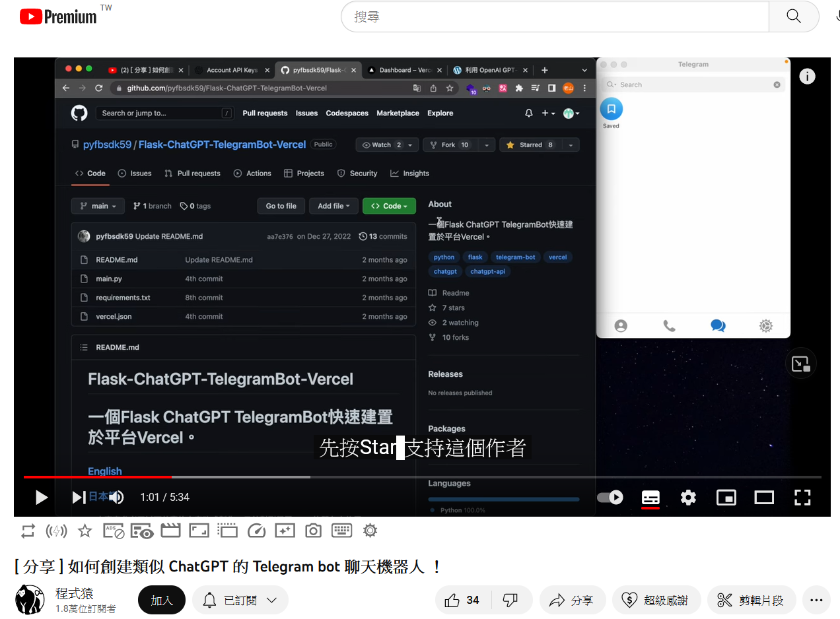Enter fullscreen mode
The image size is (840, 619).
coord(802,497)
